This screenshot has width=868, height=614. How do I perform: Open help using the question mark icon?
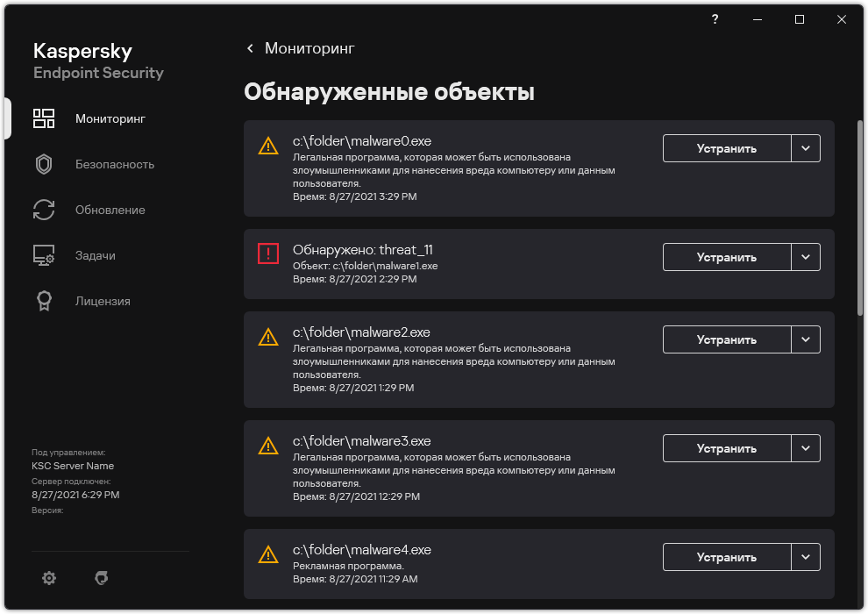[x=715, y=19]
